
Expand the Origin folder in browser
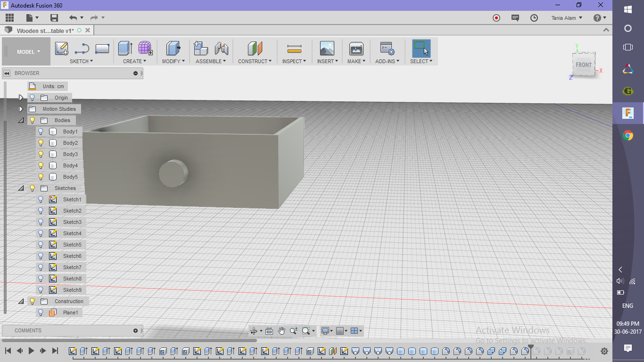pos(21,98)
